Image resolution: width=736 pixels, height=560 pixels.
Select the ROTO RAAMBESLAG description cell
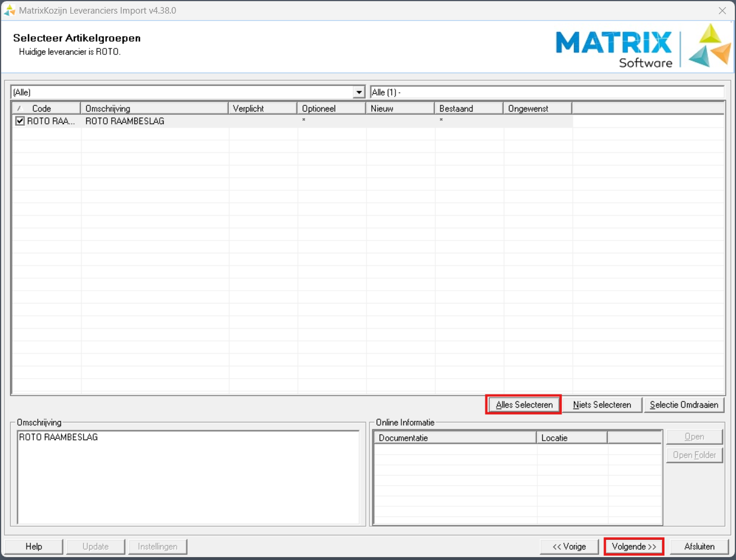[154, 121]
